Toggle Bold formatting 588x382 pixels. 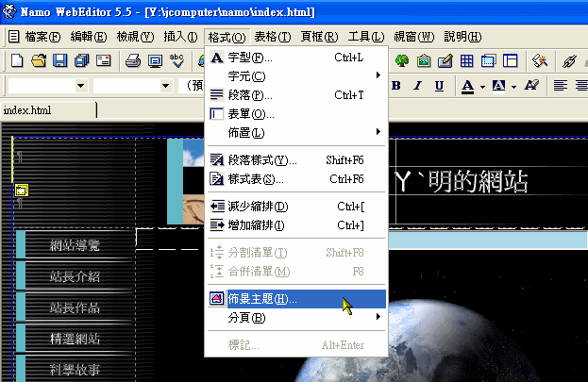click(x=396, y=86)
